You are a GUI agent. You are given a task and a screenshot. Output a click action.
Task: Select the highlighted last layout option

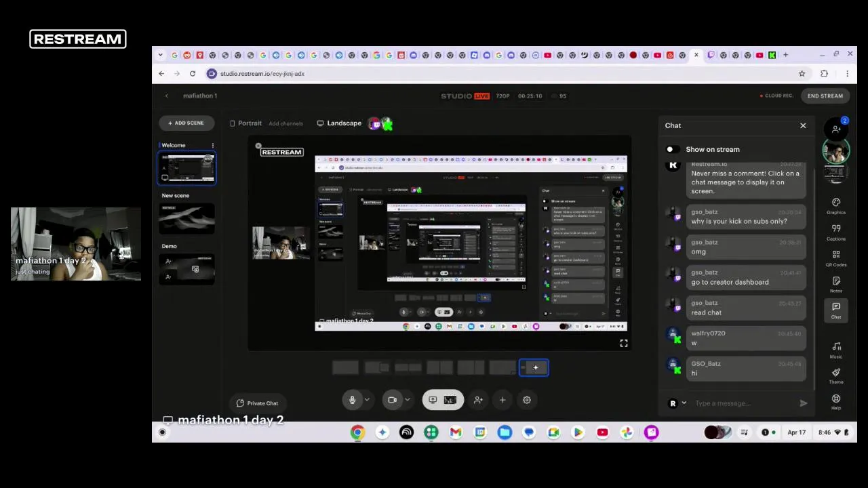tap(534, 367)
